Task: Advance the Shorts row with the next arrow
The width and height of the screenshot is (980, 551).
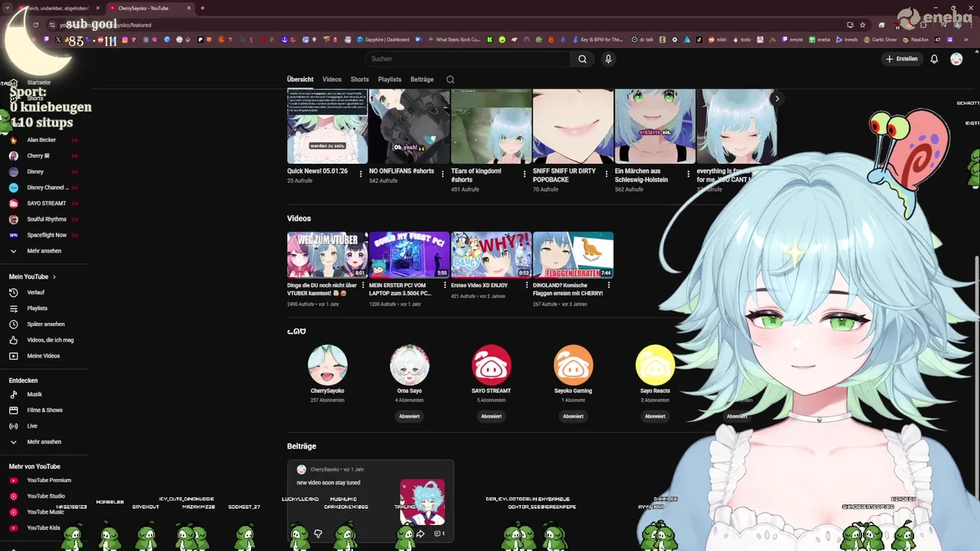Action: [x=777, y=99]
